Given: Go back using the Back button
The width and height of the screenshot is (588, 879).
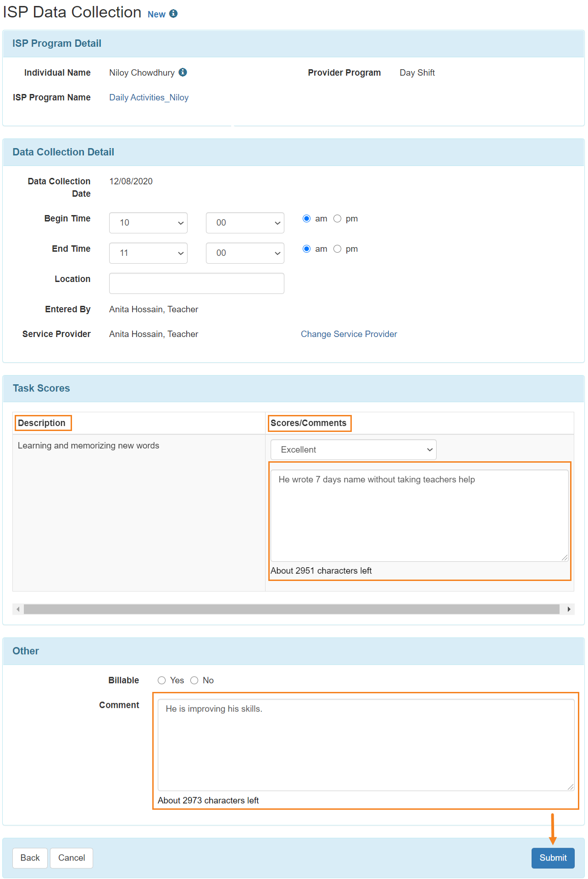Looking at the screenshot, I should point(30,858).
